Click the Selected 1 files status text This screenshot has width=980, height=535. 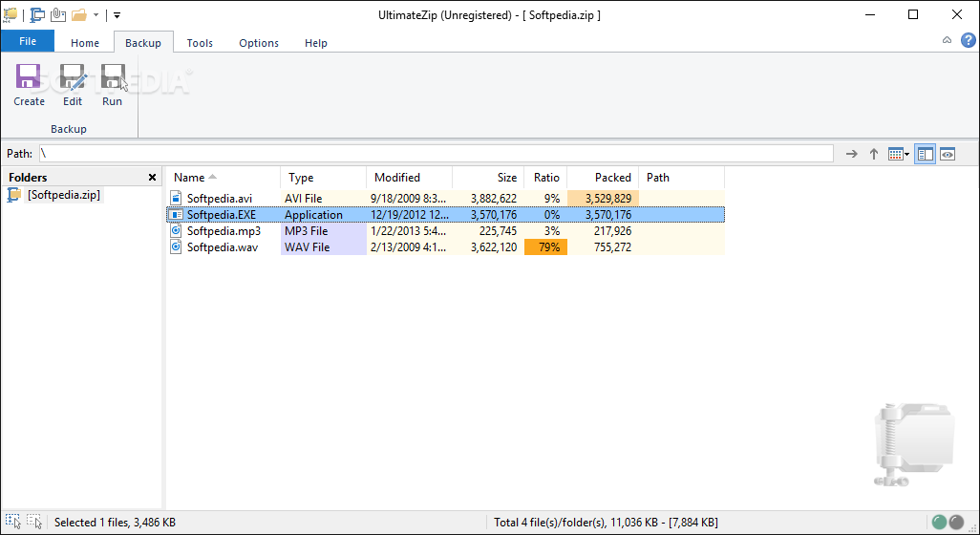tap(115, 522)
